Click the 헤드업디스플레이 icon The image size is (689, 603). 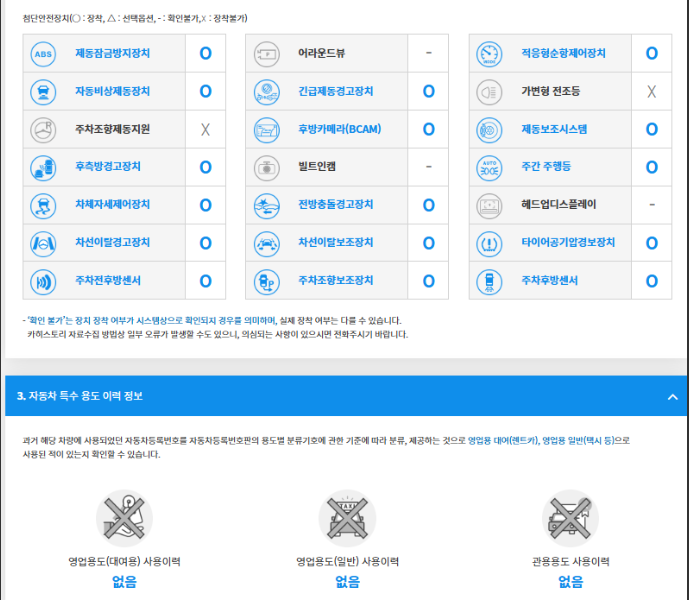pos(489,206)
